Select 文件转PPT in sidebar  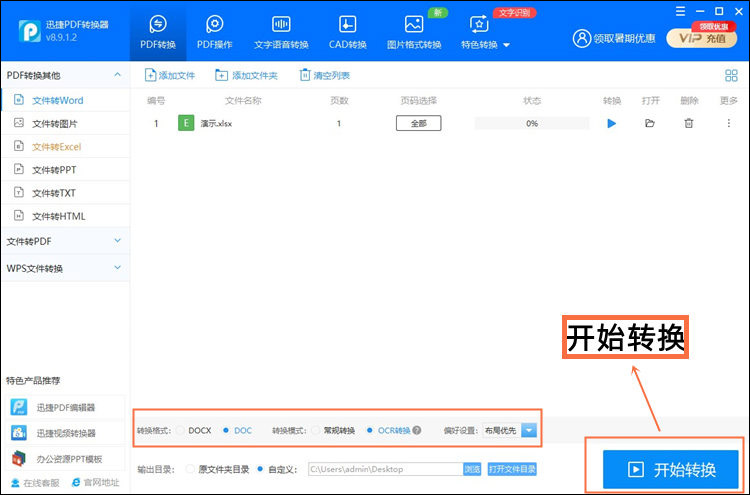(x=66, y=170)
